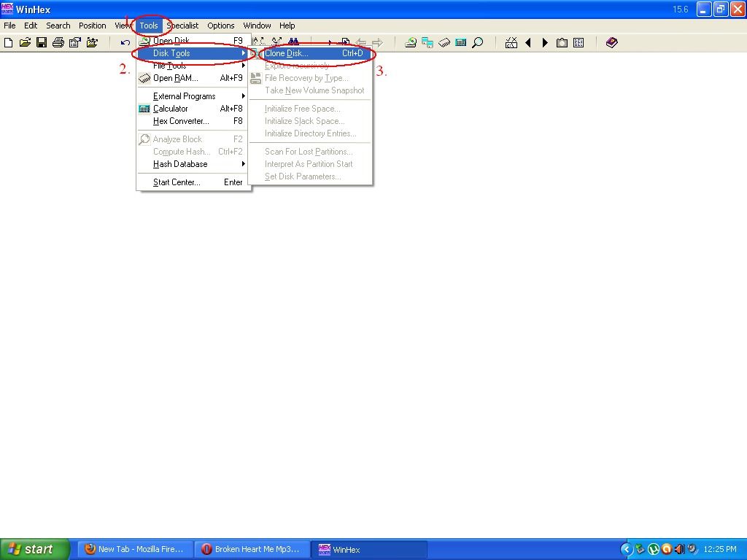Click greyed Initialize Free Space...

(x=310, y=109)
